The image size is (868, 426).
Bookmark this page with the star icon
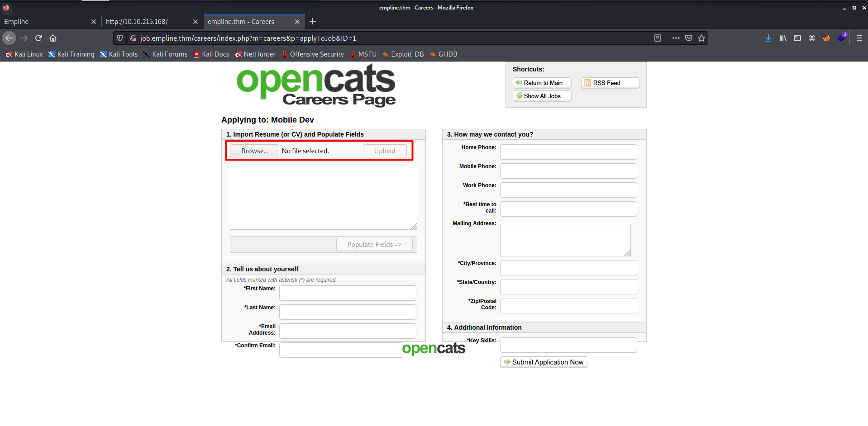click(701, 38)
